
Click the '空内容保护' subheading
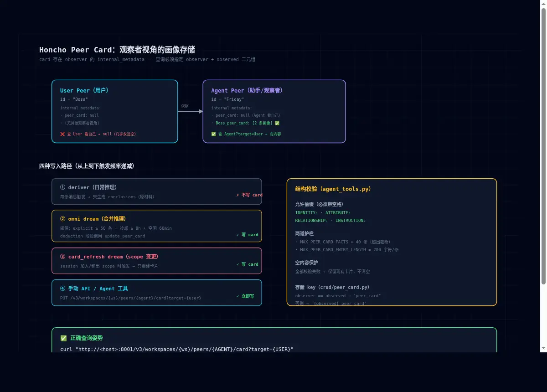pos(307,263)
